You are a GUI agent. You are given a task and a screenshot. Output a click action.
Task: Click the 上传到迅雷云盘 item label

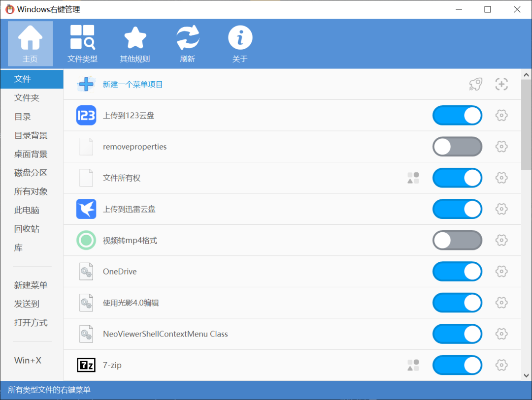coord(129,209)
